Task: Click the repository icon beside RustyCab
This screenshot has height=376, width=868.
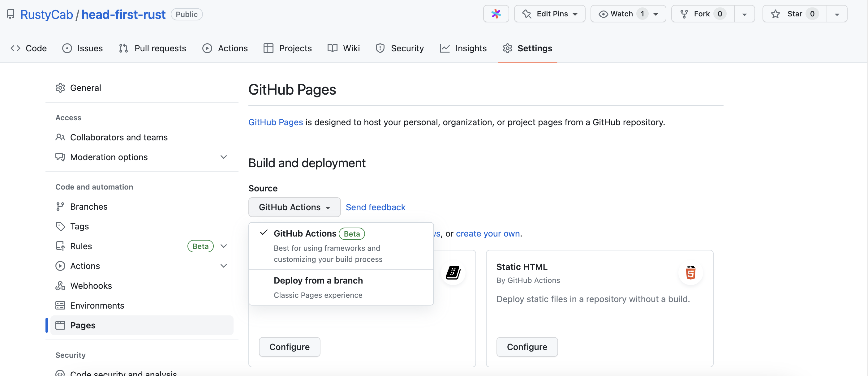Action: pos(11,14)
